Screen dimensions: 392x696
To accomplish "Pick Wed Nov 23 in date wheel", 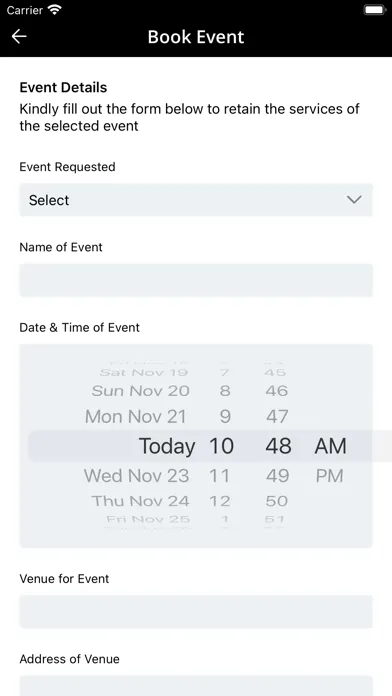I will [137, 476].
